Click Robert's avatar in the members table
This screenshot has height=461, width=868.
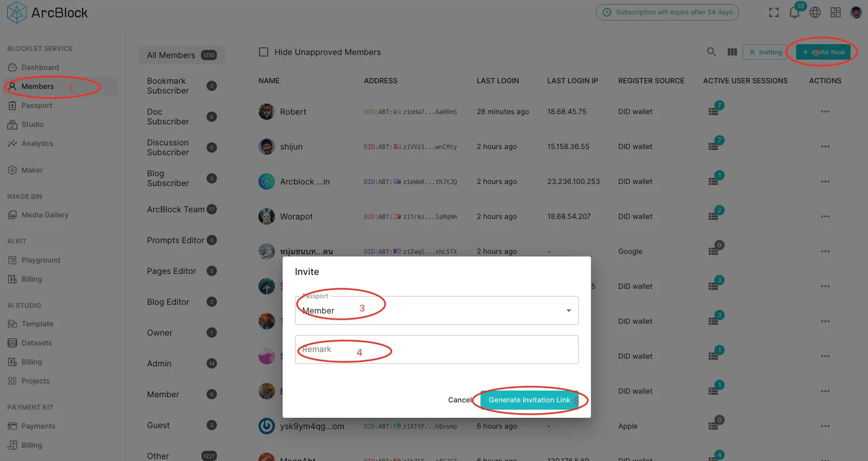266,112
